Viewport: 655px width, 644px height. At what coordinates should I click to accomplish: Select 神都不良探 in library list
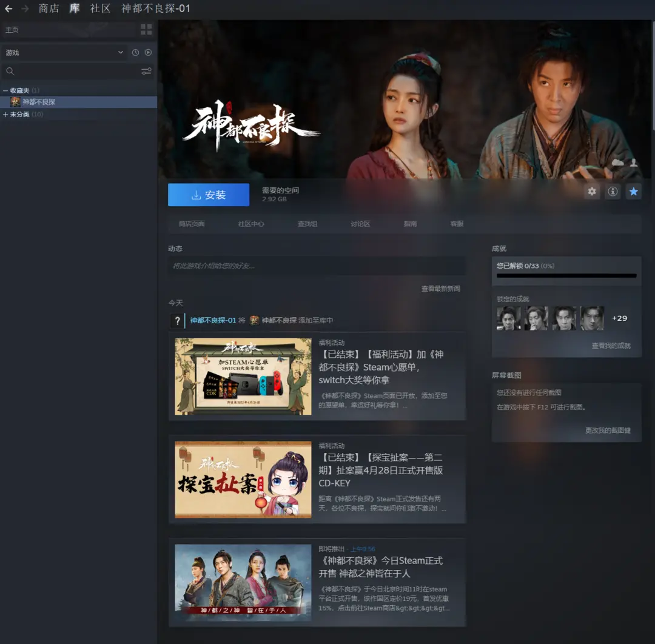click(x=78, y=102)
